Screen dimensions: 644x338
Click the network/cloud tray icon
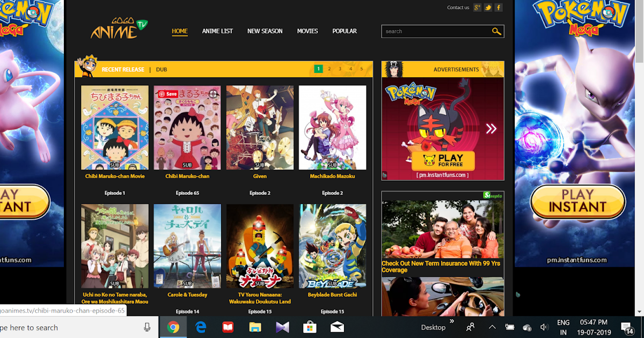pyautogui.click(x=527, y=327)
